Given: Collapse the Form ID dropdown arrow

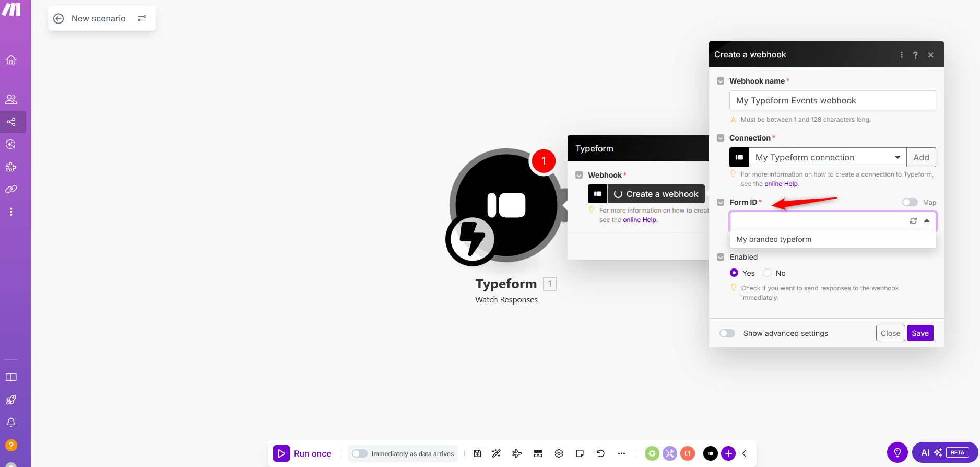Looking at the screenshot, I should [x=927, y=221].
